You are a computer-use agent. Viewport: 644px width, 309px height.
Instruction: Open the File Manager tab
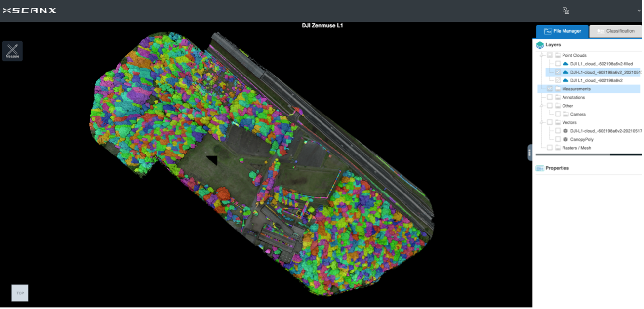563,31
